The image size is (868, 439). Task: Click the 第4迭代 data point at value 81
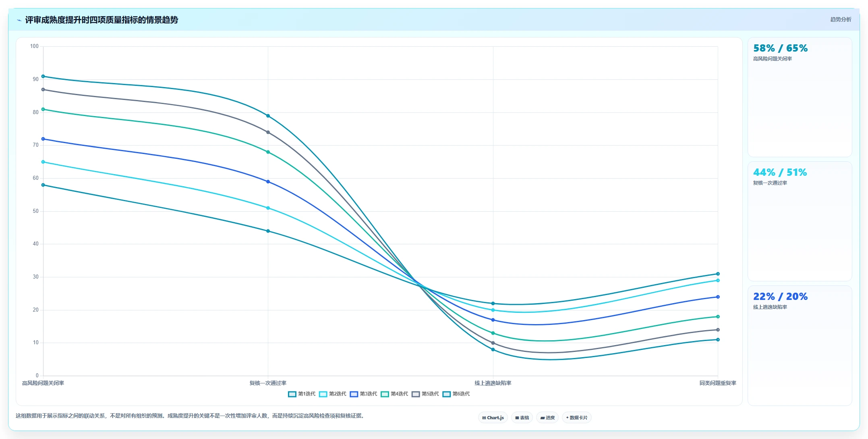(x=43, y=109)
